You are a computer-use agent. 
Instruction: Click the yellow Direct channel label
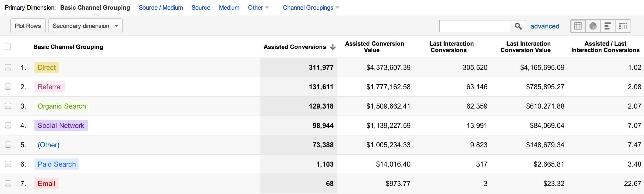47,67
